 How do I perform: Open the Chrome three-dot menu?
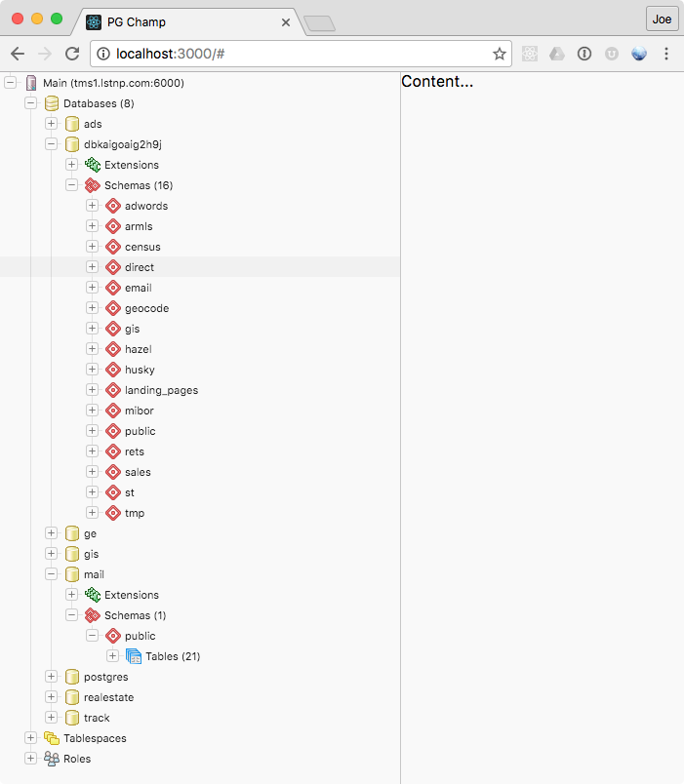[666, 54]
